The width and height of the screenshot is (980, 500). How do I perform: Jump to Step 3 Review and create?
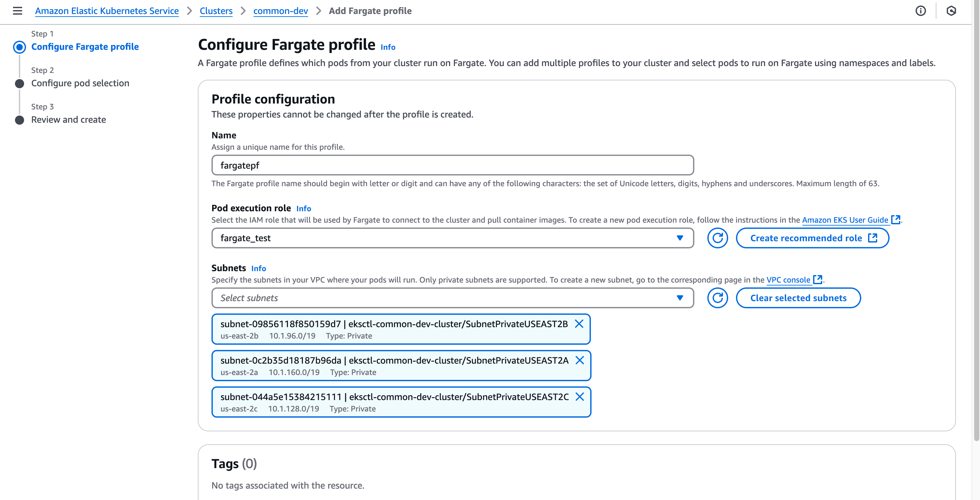[68, 120]
